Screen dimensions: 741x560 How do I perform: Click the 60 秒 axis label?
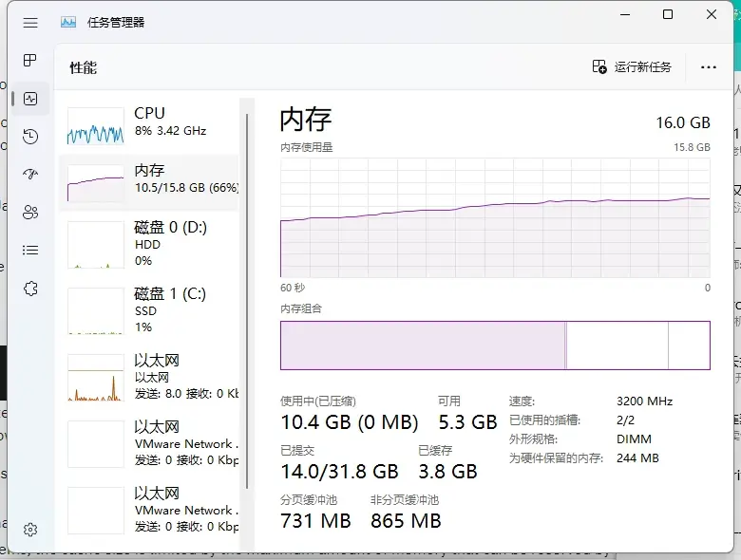(x=293, y=288)
